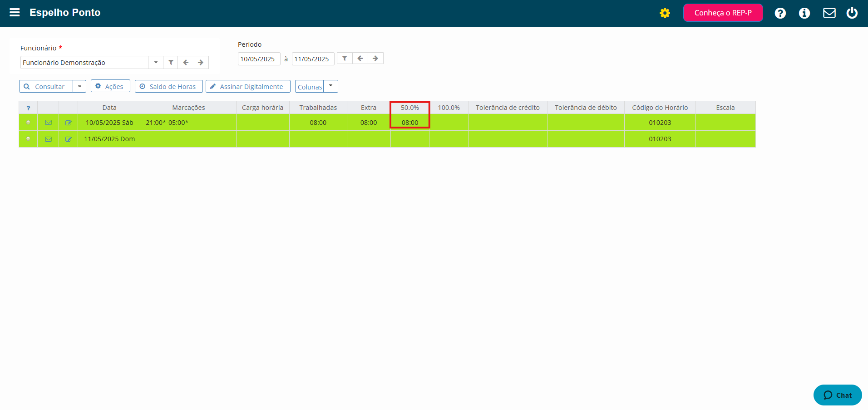Click 50.0% value 08:00 on 10/05/2025

click(x=410, y=123)
